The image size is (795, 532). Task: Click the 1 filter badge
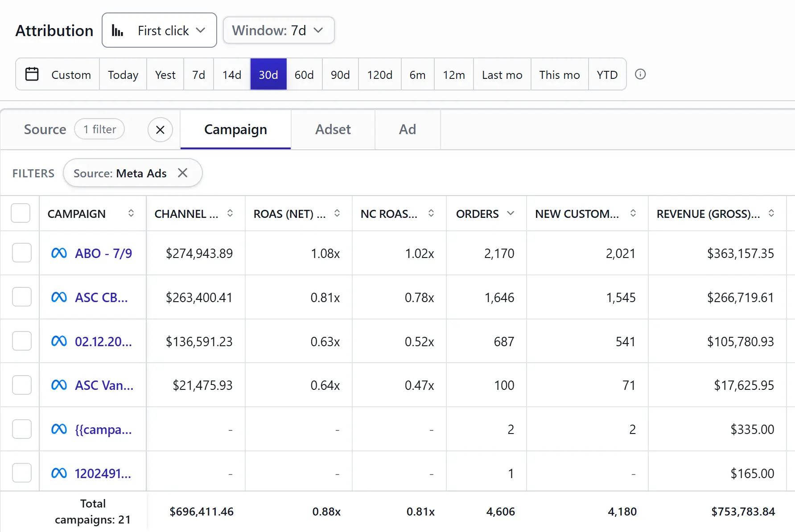click(x=99, y=129)
